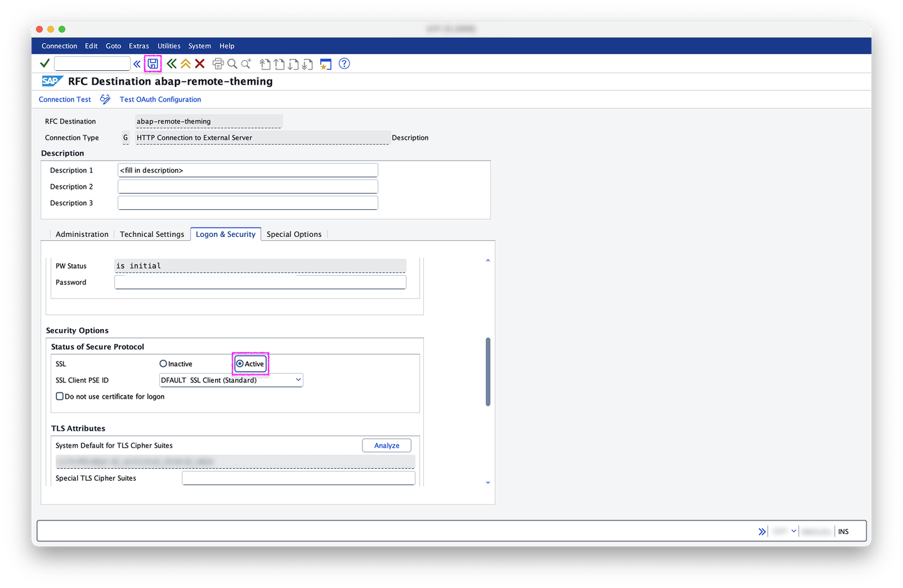Jump to last page icon
Viewport: 903px width, 588px height.
click(x=307, y=64)
